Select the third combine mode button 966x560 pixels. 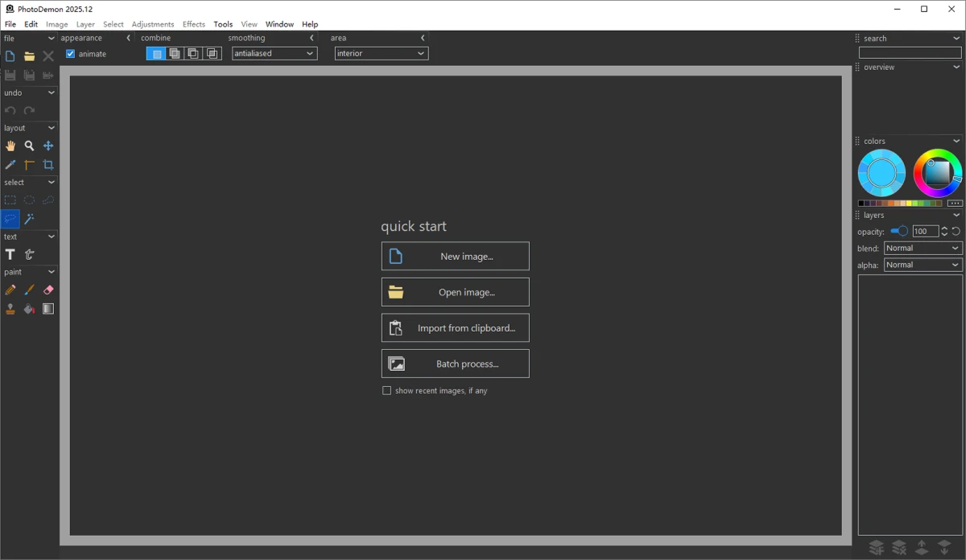193,54
